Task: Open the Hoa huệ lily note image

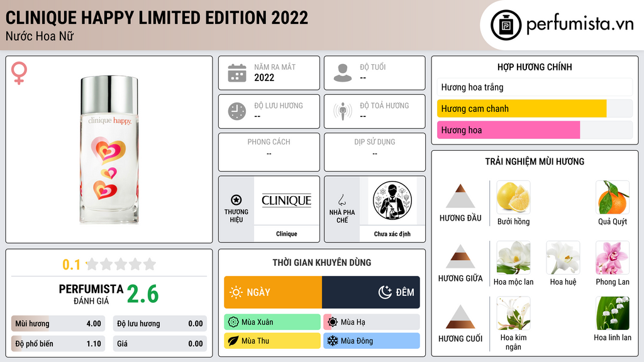Action: coord(563,258)
